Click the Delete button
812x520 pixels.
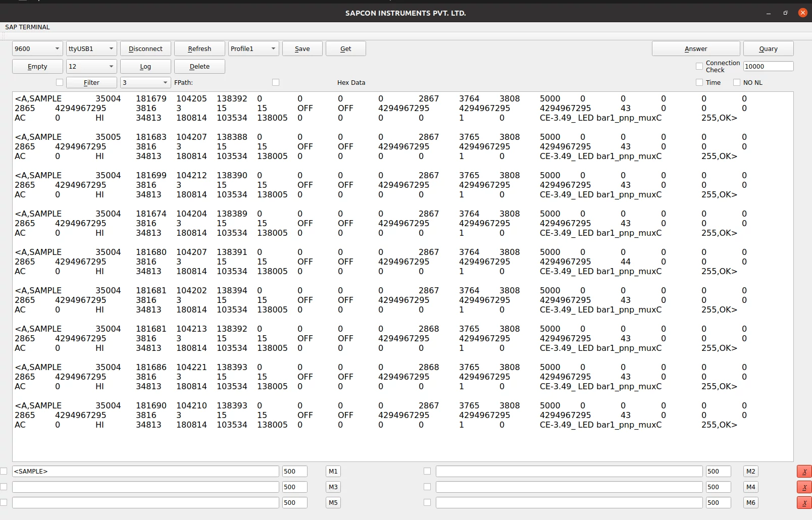point(199,66)
